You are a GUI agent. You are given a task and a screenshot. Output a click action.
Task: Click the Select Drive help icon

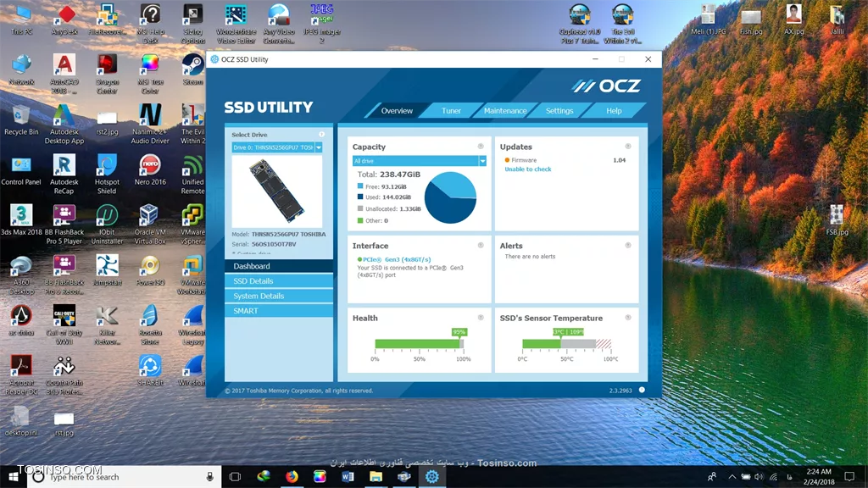pos(321,135)
